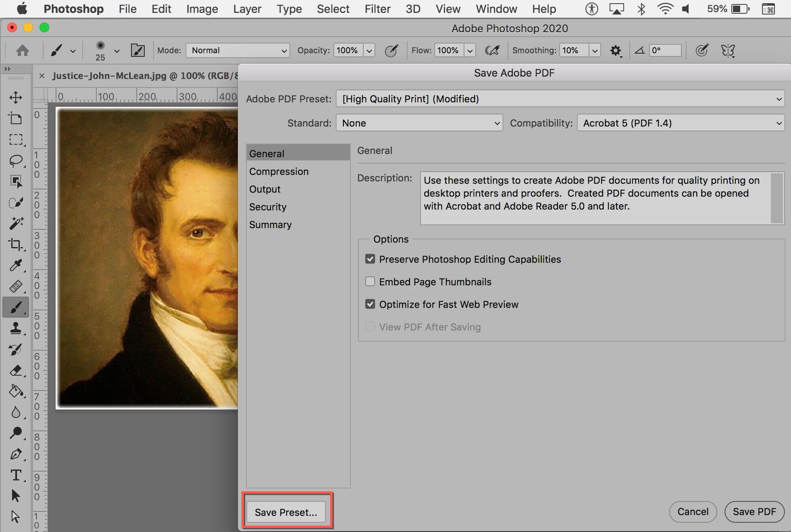Open the Filter menu

tap(377, 9)
